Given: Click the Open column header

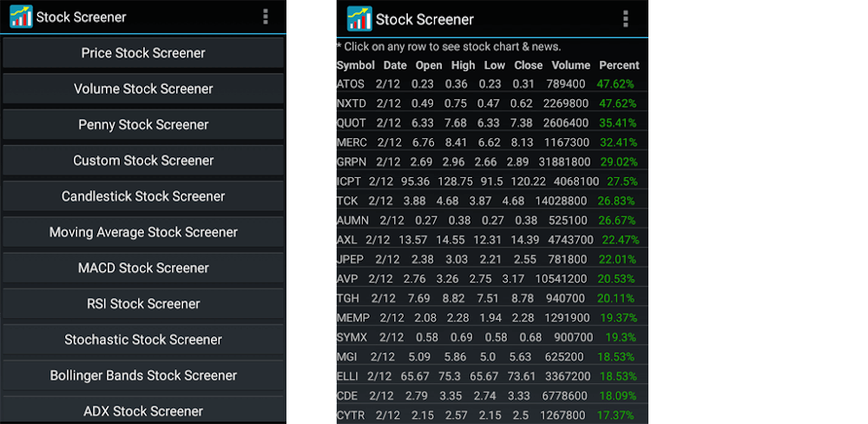Looking at the screenshot, I should pyautogui.click(x=429, y=65).
